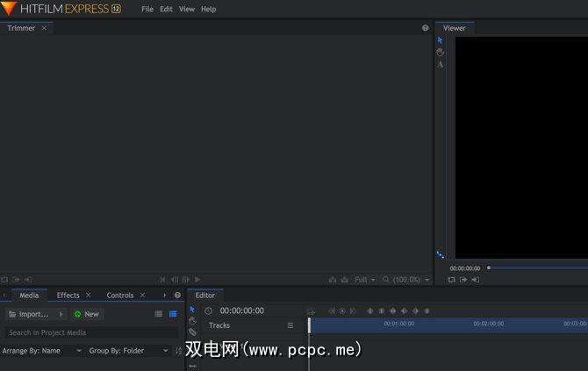The width and height of the screenshot is (588, 371).
Task: Select the Slice tool in Editor
Action: [x=193, y=332]
